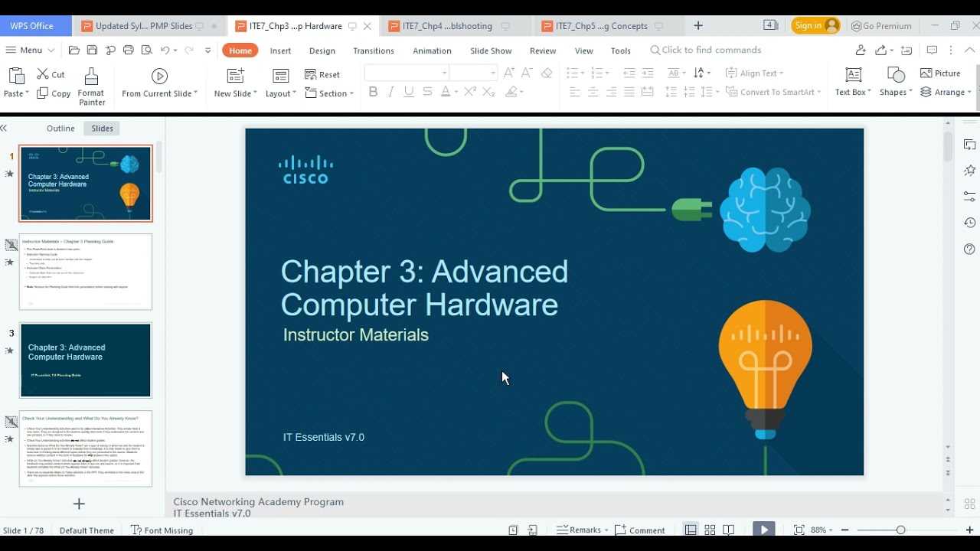Image resolution: width=980 pixels, height=551 pixels.
Task: Click the Sign in button
Action: coord(815,25)
